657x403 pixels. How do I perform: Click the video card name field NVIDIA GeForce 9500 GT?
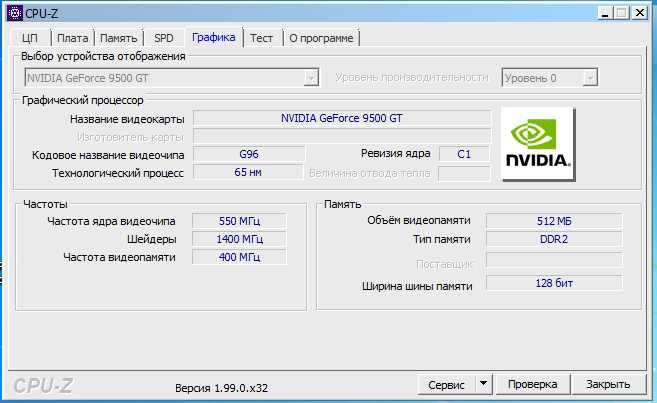point(341,119)
